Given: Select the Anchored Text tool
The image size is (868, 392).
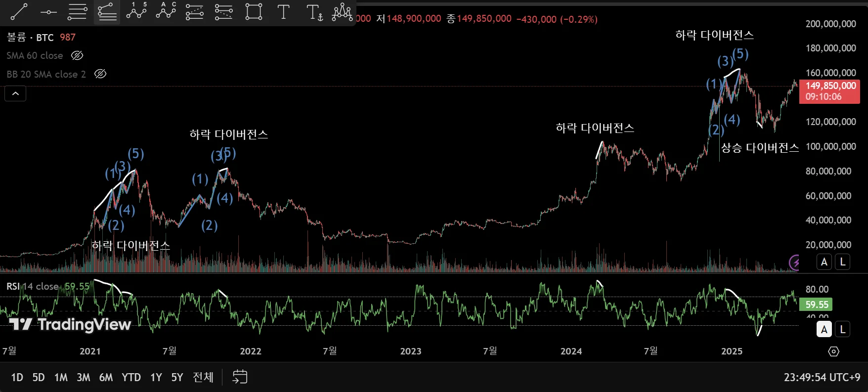Looking at the screenshot, I should coord(314,11).
